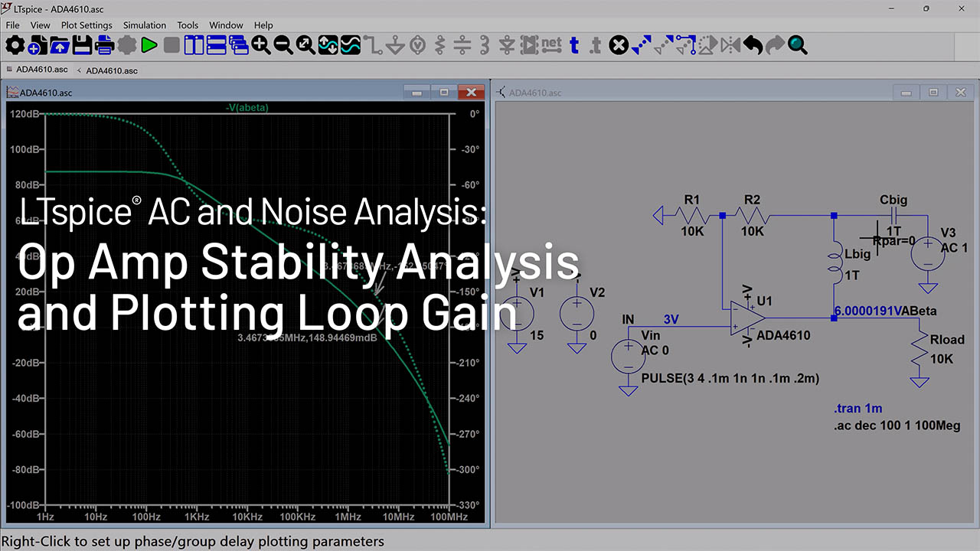
Task: Run the simulation with the green play icon
Action: (149, 45)
